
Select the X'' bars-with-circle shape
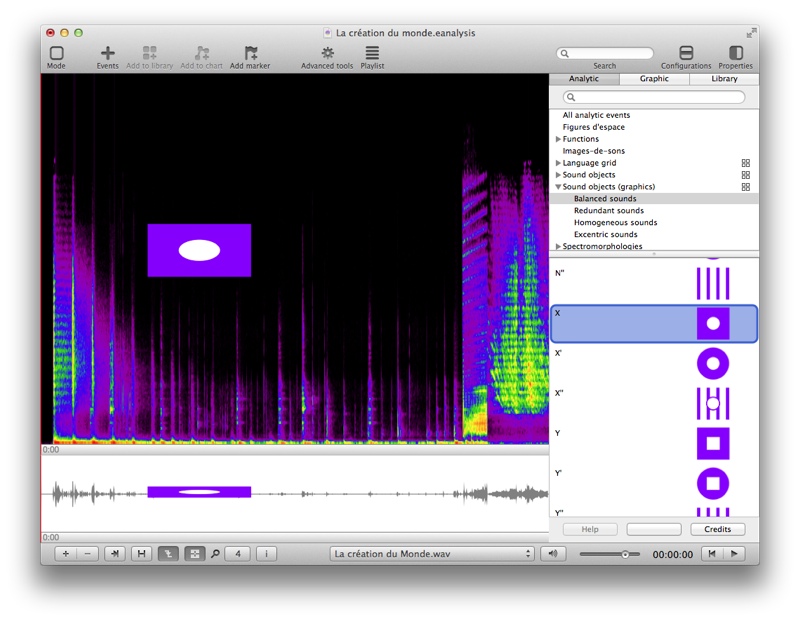(713, 404)
